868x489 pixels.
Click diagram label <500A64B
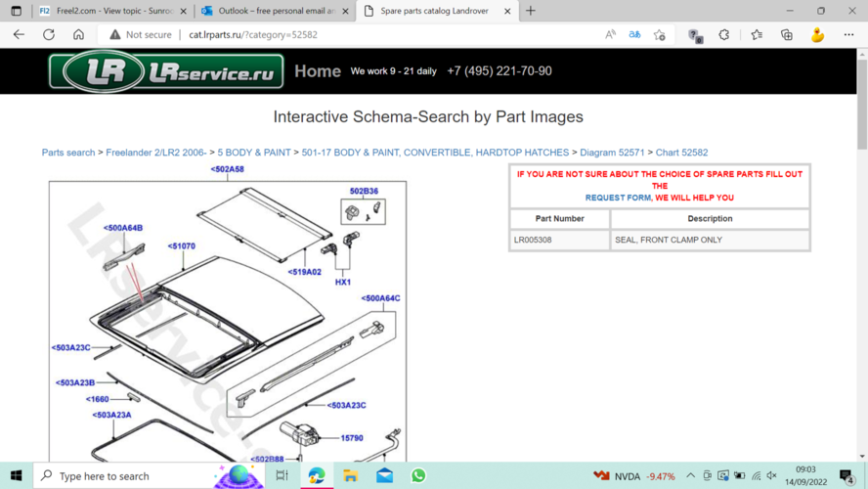[123, 228]
